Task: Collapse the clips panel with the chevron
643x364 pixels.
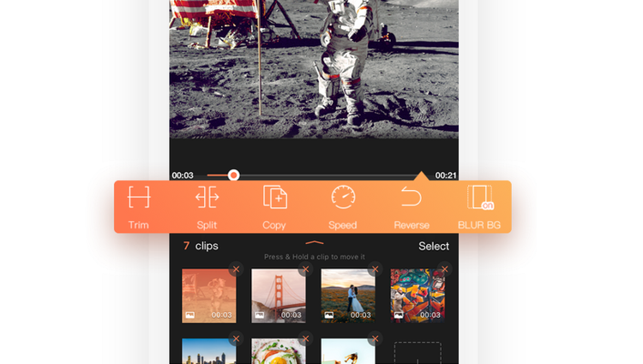Action: pos(314,243)
